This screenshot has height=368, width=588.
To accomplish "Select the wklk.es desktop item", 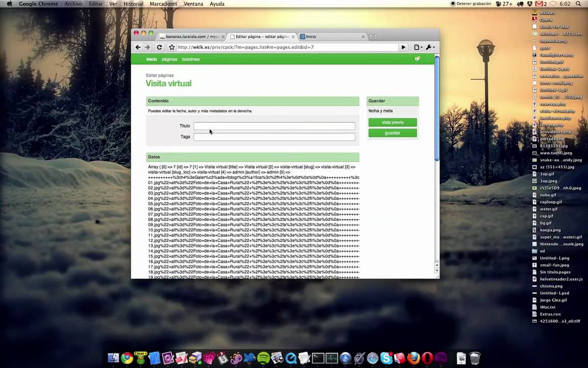I will point(544,13).
